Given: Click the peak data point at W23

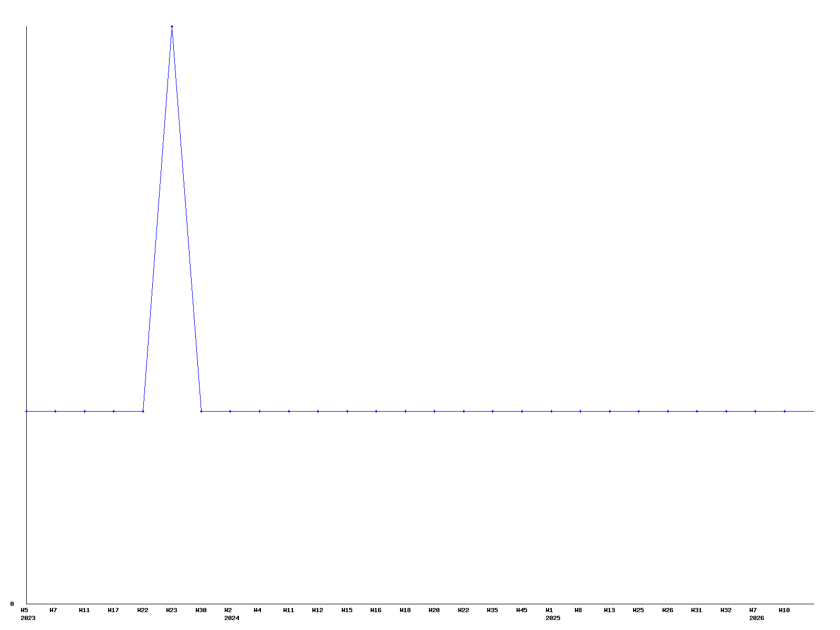Looking at the screenshot, I should tap(172, 26).
